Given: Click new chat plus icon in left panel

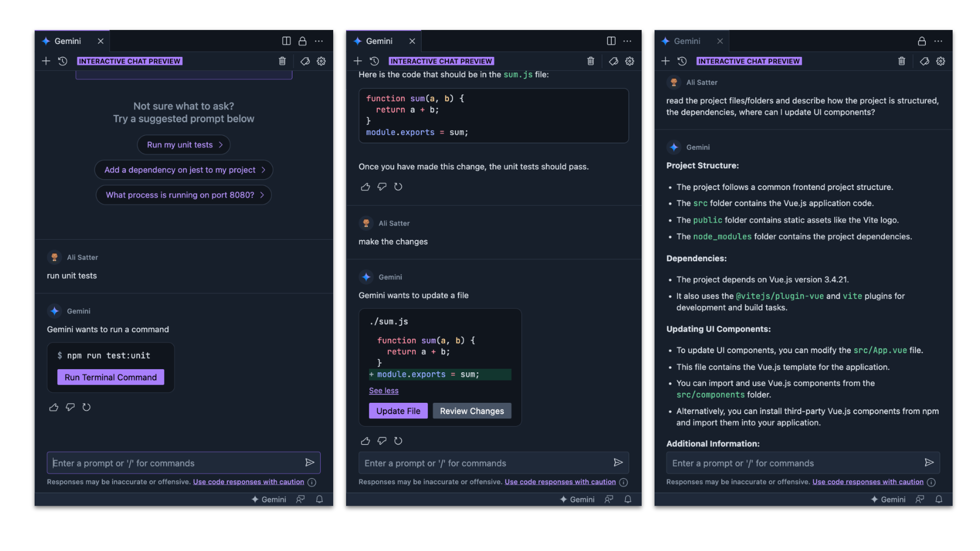Looking at the screenshot, I should [x=46, y=61].
